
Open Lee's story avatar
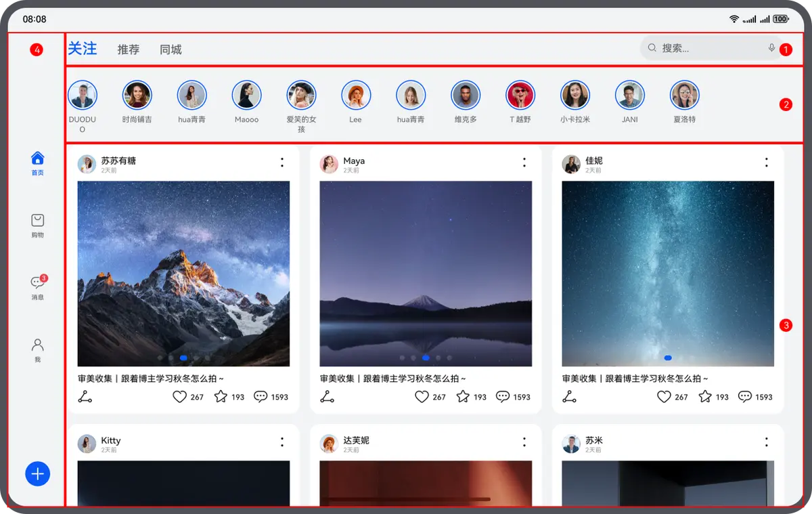click(x=356, y=95)
